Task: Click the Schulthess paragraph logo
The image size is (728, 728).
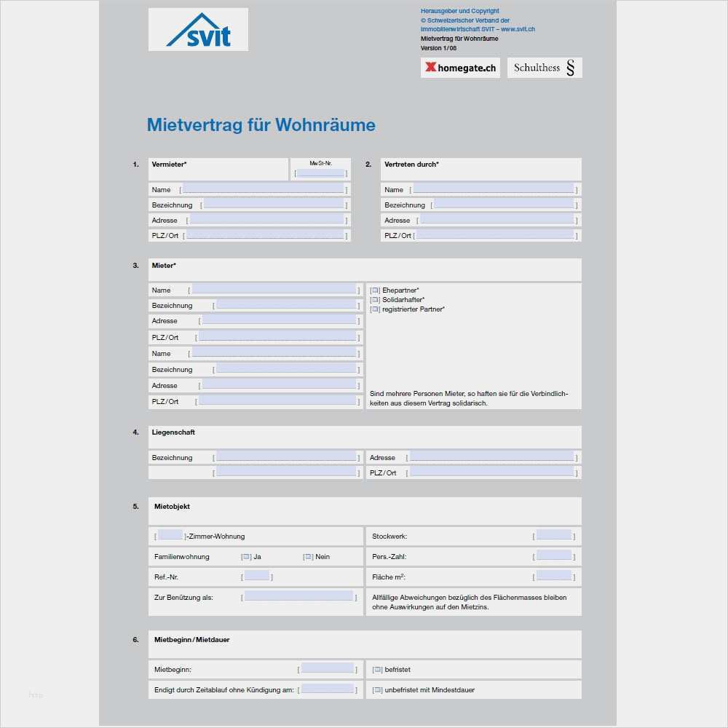Action: (x=545, y=68)
